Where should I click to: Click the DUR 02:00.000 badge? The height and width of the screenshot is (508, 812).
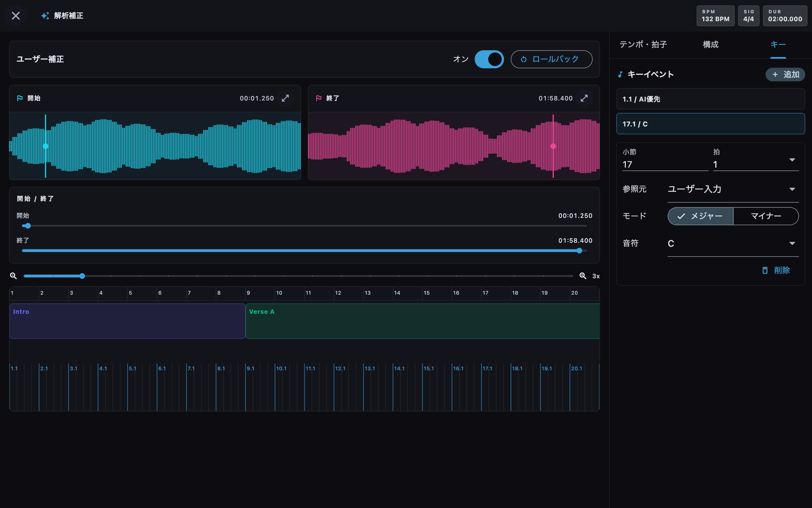785,16
